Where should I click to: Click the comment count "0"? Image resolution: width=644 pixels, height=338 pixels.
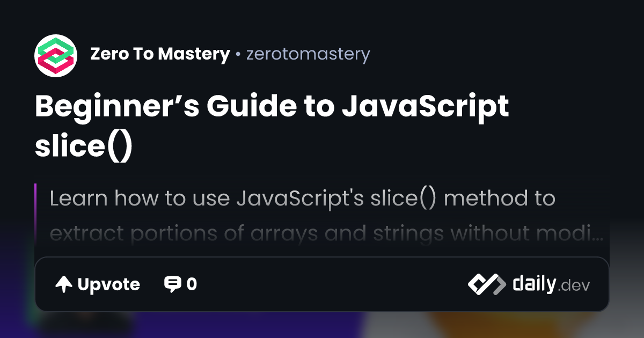[x=192, y=284]
